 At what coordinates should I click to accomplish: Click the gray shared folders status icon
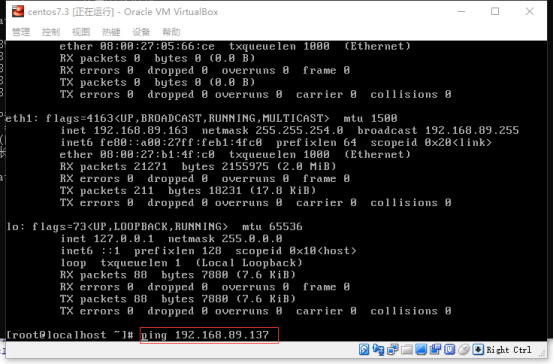pyautogui.click(x=407, y=350)
